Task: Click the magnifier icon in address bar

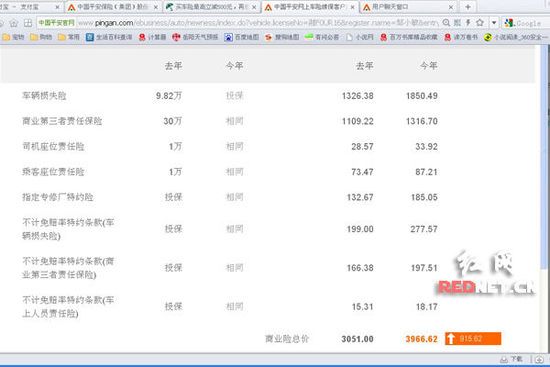Action: click(x=446, y=23)
